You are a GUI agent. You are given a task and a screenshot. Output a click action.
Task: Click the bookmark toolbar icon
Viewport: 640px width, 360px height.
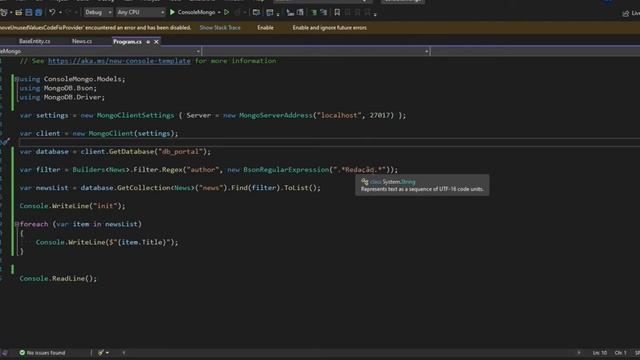337,13
